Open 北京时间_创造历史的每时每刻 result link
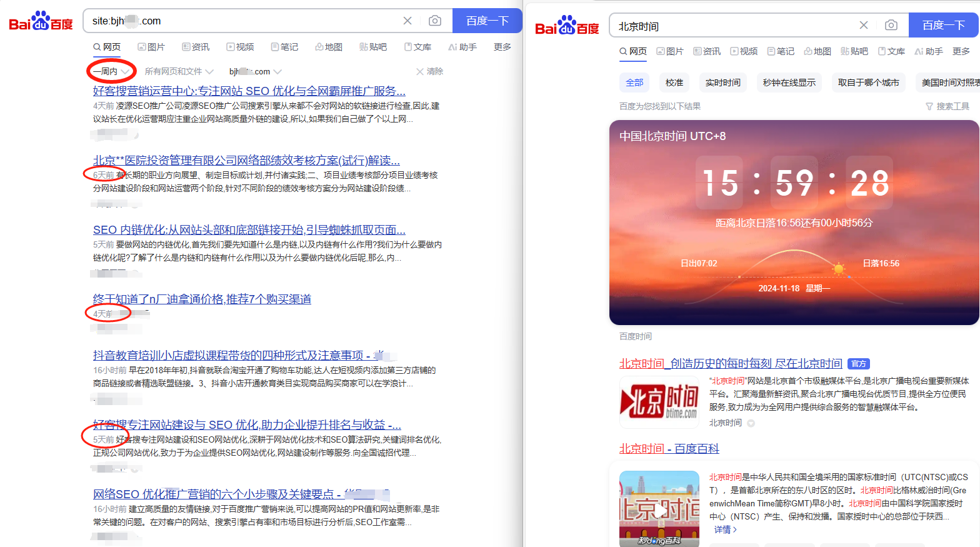This screenshot has width=980, height=547. click(x=731, y=363)
